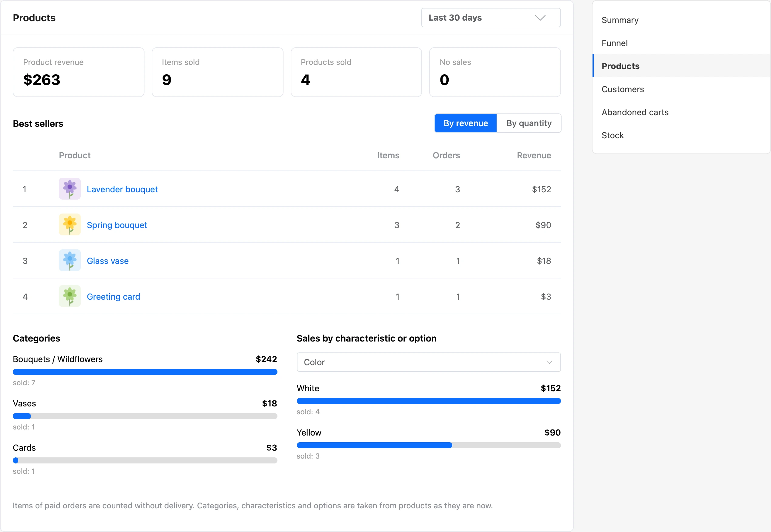Open the Funnel report

[681, 43]
